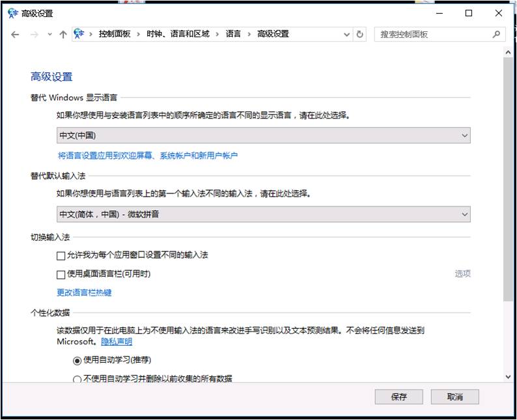Open 更改语言栏热键 link

[84, 293]
